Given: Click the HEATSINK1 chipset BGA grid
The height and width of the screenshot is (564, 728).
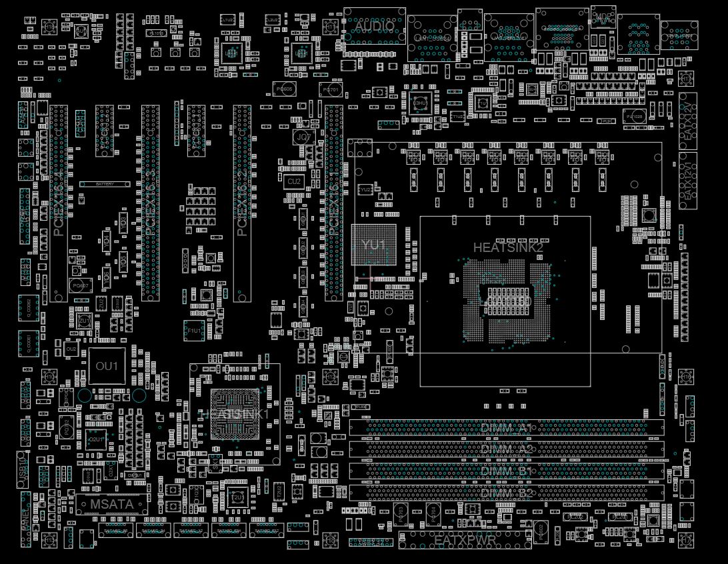Looking at the screenshot, I should [235, 414].
